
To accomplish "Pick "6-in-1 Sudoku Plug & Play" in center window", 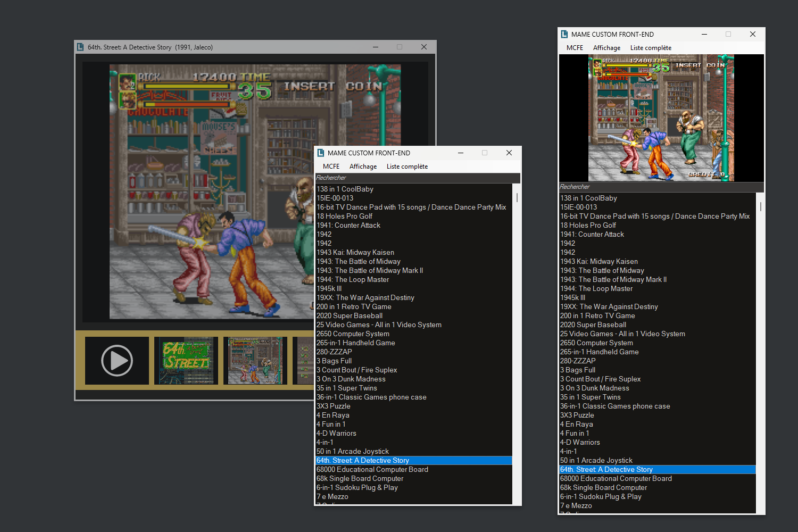I will (413, 487).
